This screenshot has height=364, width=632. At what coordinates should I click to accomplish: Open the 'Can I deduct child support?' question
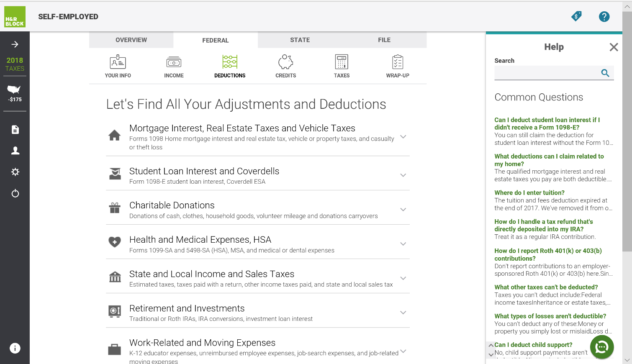[533, 344]
